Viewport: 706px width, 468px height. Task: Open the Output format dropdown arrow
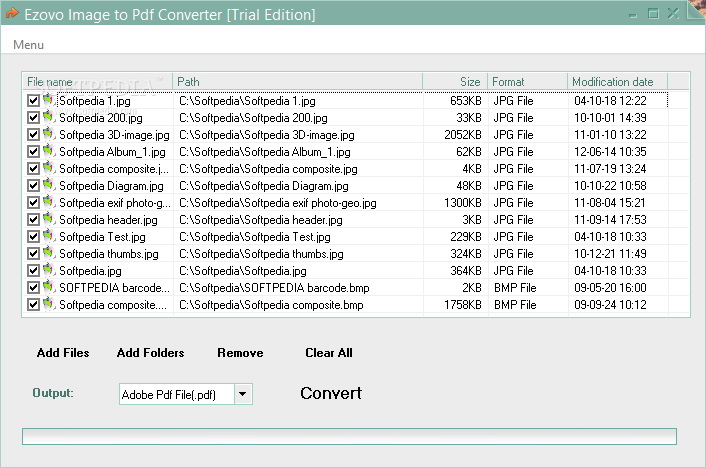(x=243, y=394)
